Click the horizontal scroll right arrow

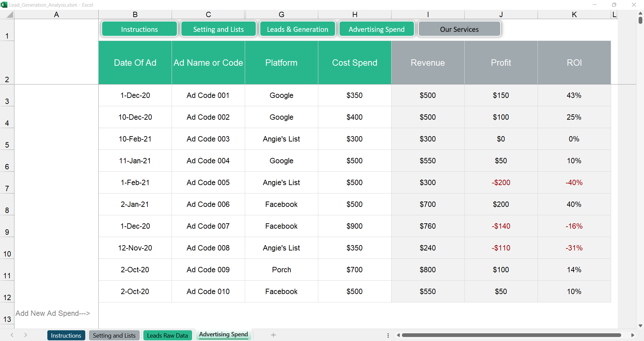633,335
